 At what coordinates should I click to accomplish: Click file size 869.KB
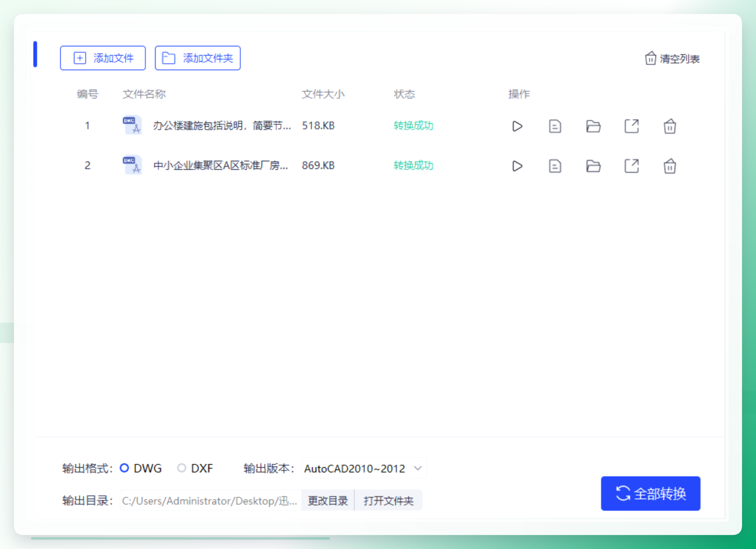pos(318,166)
